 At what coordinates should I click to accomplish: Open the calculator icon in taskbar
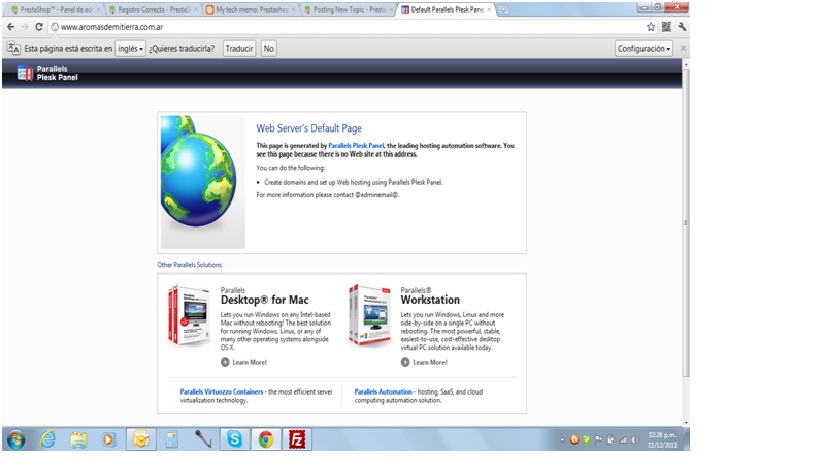point(172,440)
